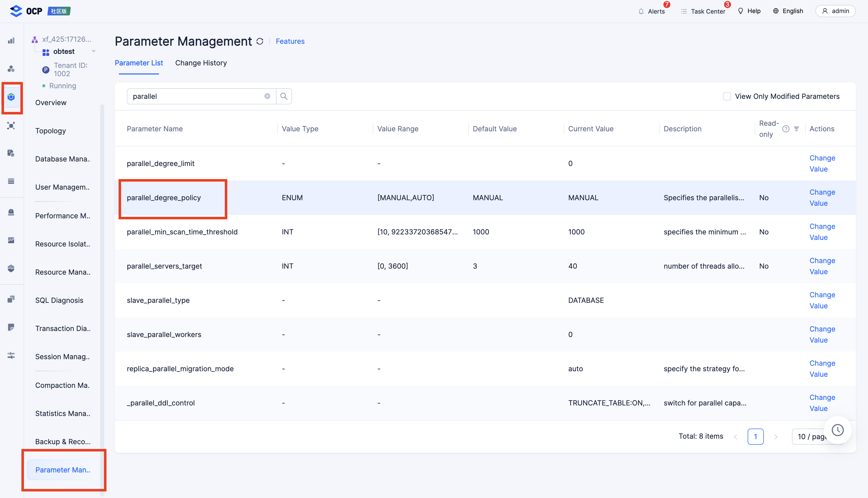The height and width of the screenshot is (498, 868).
Task: Clear the parallel search text
Action: pos(267,96)
